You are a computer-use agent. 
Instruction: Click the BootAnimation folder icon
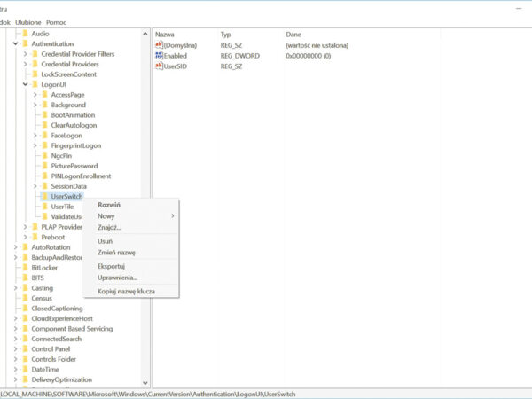(44, 115)
